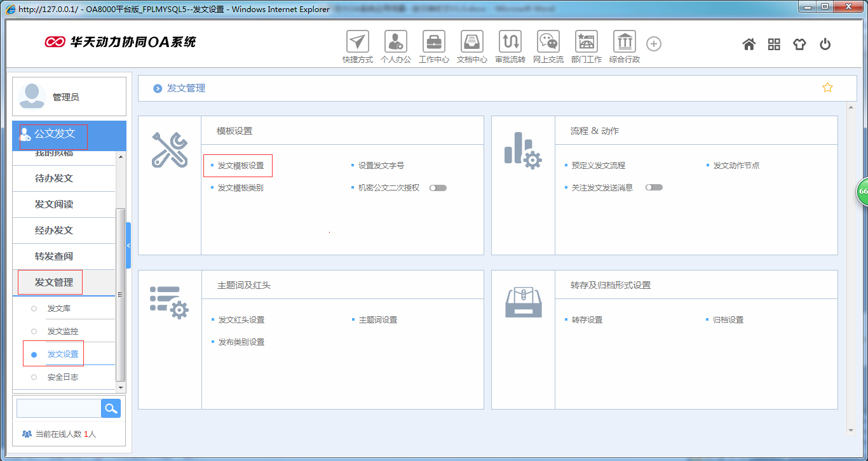
Task: Open 发文红头设置 link
Action: coord(243,319)
